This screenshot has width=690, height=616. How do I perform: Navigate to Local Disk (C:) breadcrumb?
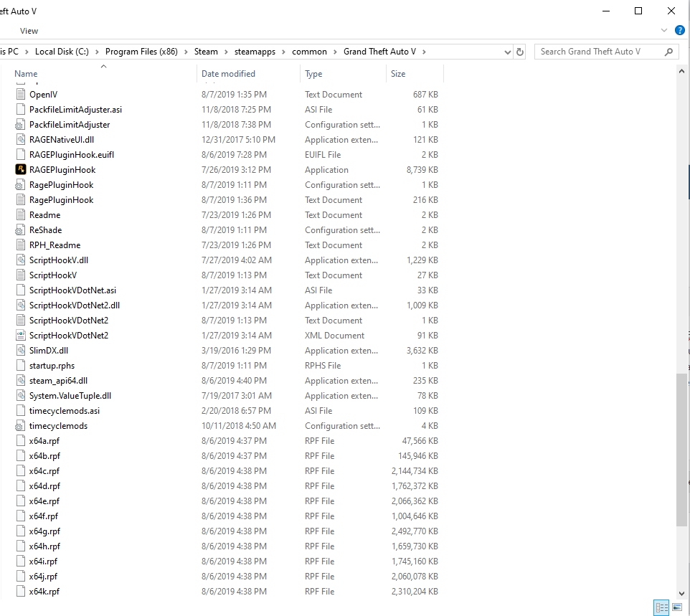pyautogui.click(x=62, y=52)
